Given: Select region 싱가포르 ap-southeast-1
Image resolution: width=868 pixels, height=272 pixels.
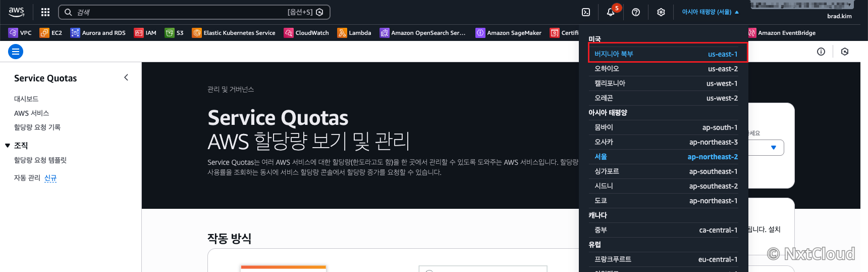Looking at the screenshot, I should [666, 171].
